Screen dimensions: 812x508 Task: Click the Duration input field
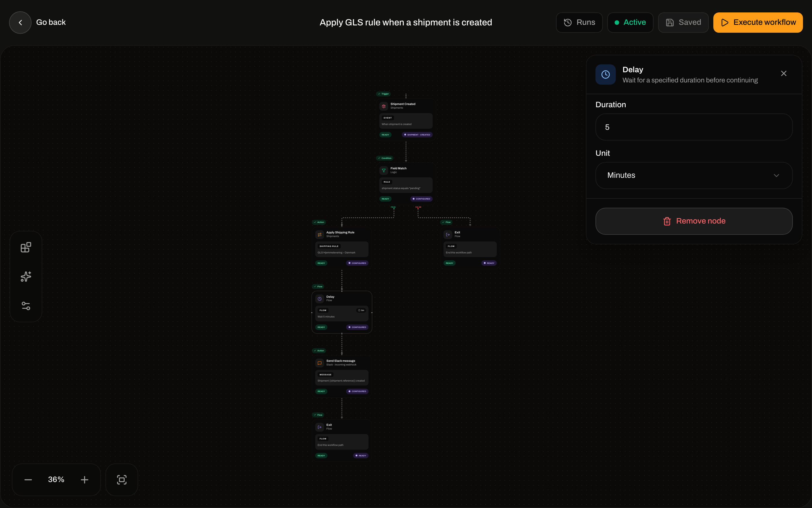tap(694, 127)
